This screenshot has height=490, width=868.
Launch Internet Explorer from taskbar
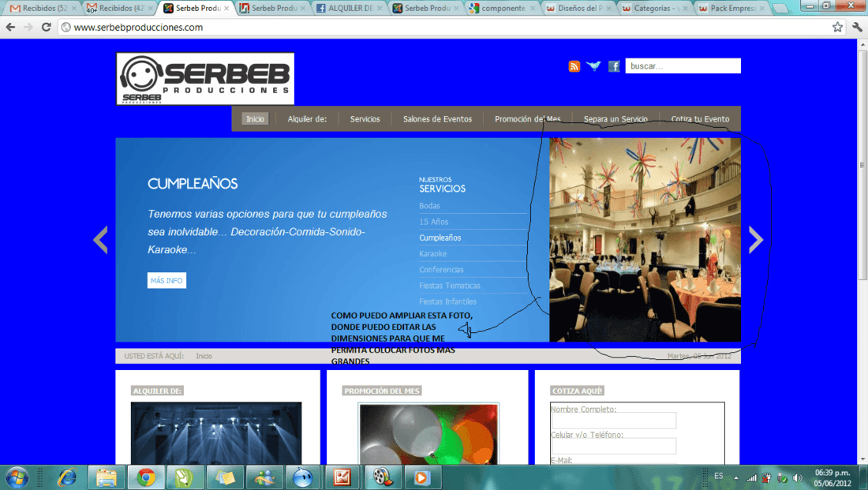click(67, 477)
